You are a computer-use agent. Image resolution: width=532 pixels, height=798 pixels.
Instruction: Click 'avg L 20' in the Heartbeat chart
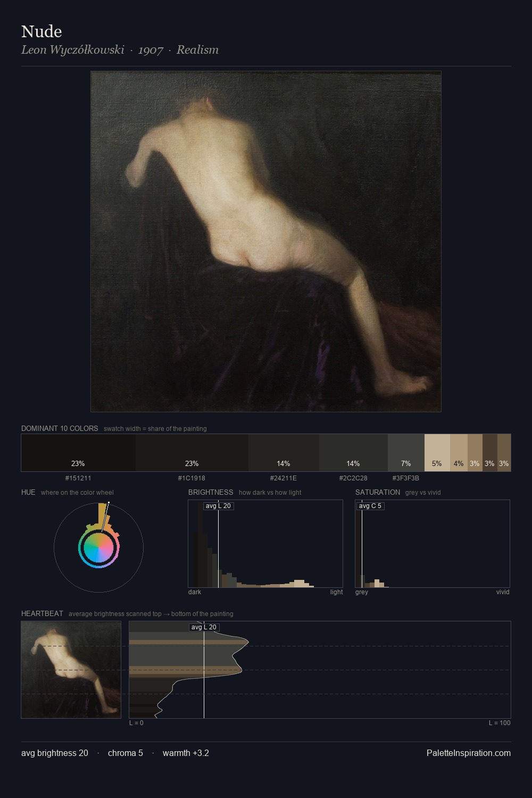[x=204, y=627]
